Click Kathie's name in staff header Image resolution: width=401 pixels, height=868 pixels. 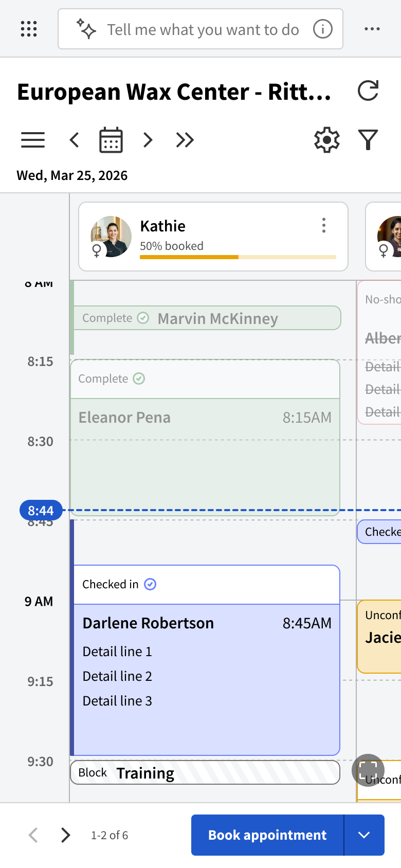(163, 226)
